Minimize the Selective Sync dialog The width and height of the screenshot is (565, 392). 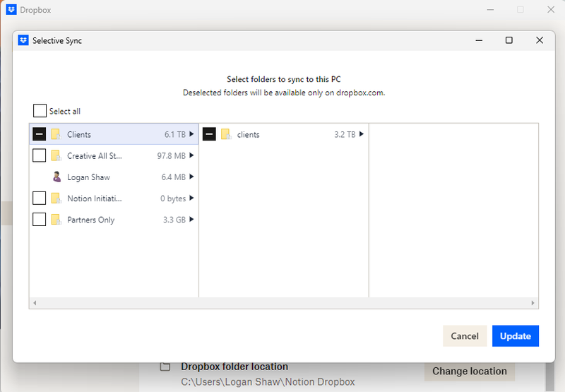(479, 40)
